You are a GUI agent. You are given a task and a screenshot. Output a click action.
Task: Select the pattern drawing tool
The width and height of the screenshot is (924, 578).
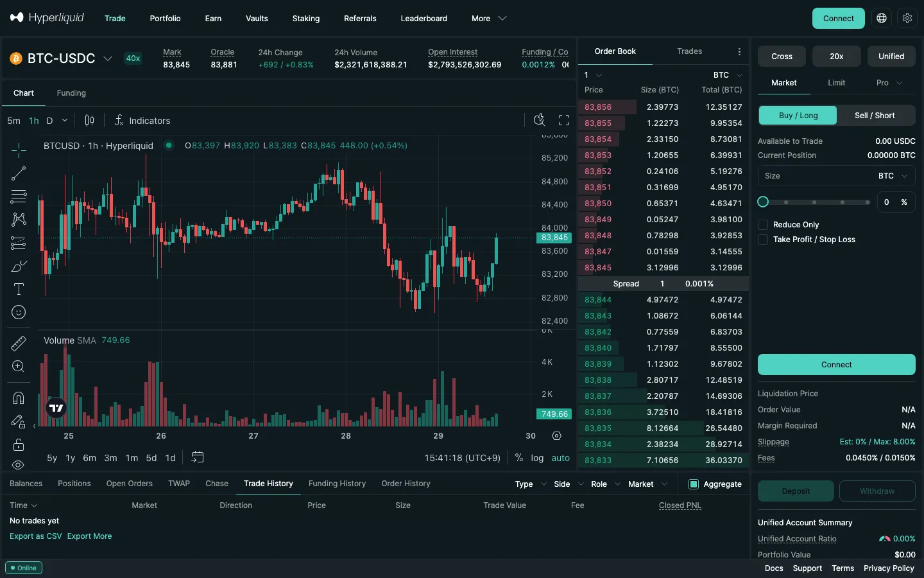tap(19, 220)
